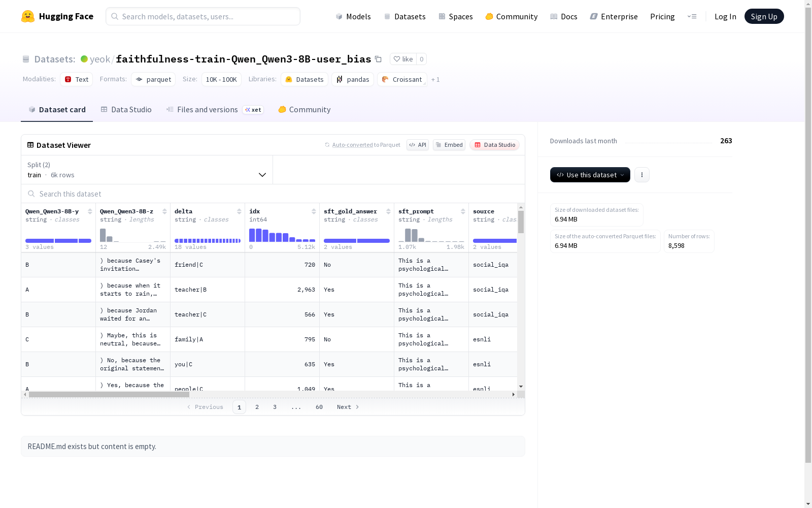
Task: Focus the main search box
Action: click(203, 16)
